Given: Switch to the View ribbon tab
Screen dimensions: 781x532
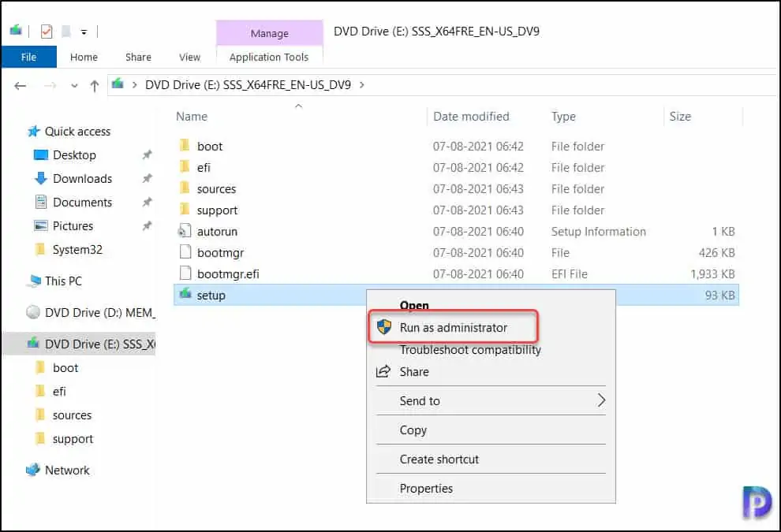Looking at the screenshot, I should pyautogui.click(x=190, y=57).
